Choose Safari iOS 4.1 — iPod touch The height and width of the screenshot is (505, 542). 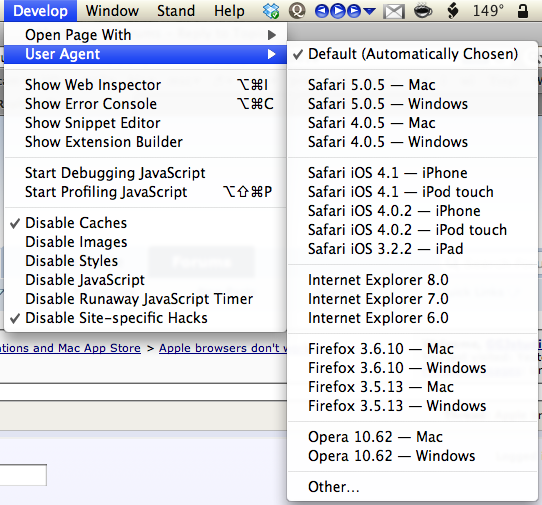coord(412,192)
